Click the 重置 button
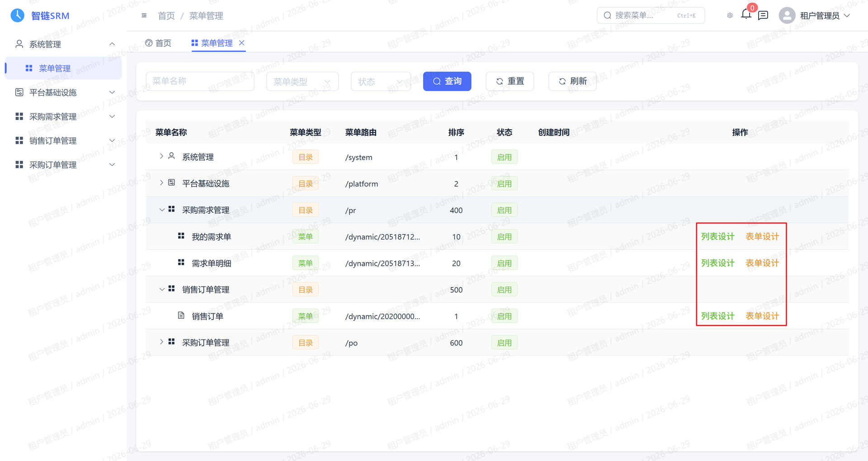This screenshot has width=868, height=461. (x=510, y=81)
